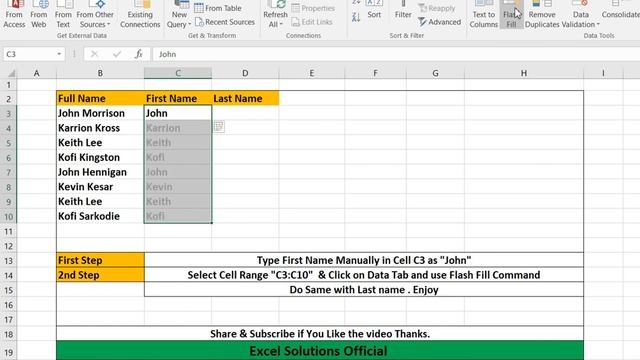Screen dimensions: 640x360
Task: Click the formula bar containing John
Action: tap(396, 54)
